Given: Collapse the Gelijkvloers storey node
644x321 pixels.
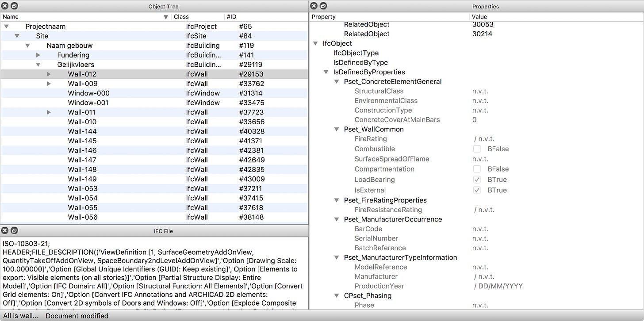Looking at the screenshot, I should coord(38,65).
